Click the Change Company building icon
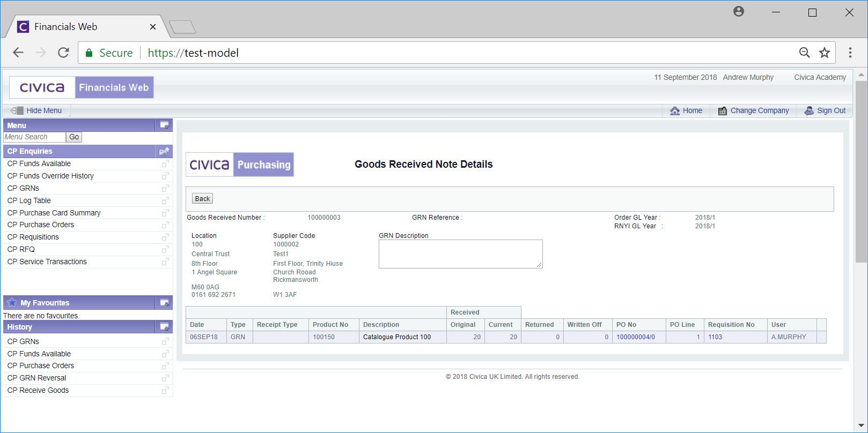 click(723, 110)
